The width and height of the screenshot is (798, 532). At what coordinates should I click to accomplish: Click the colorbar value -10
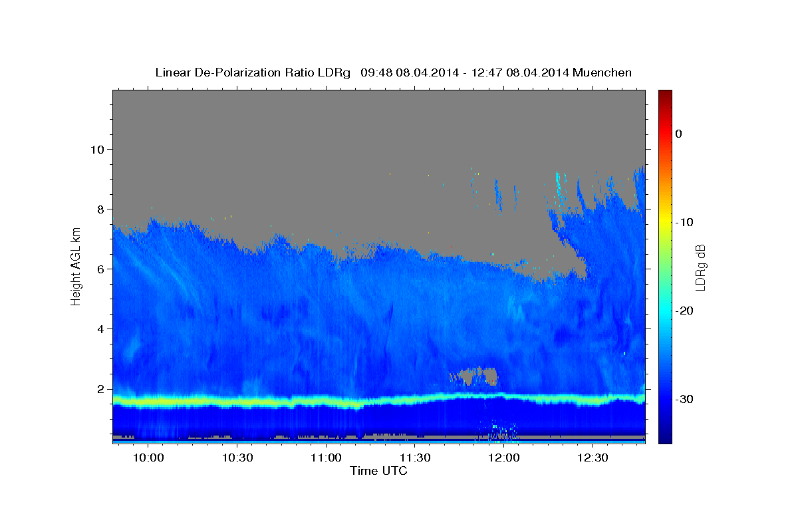[x=685, y=222]
